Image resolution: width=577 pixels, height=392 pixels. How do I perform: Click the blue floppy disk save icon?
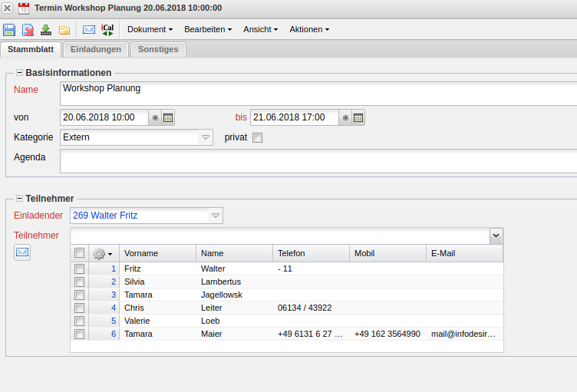pyautogui.click(x=9, y=30)
